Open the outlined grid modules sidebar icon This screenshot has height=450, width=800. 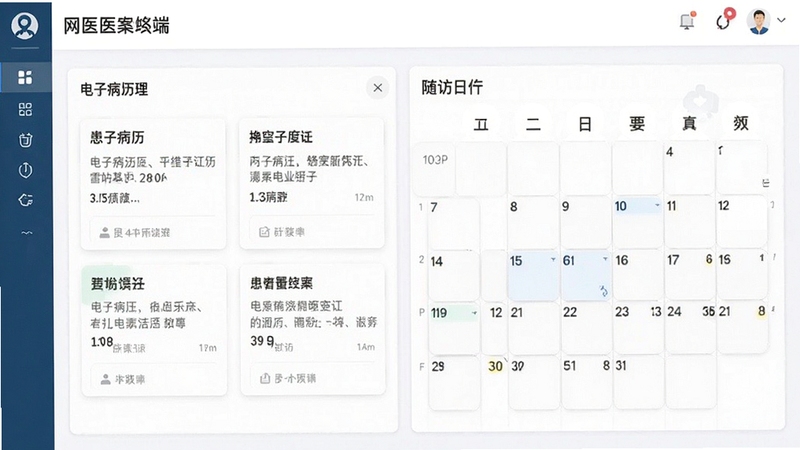pyautogui.click(x=25, y=109)
